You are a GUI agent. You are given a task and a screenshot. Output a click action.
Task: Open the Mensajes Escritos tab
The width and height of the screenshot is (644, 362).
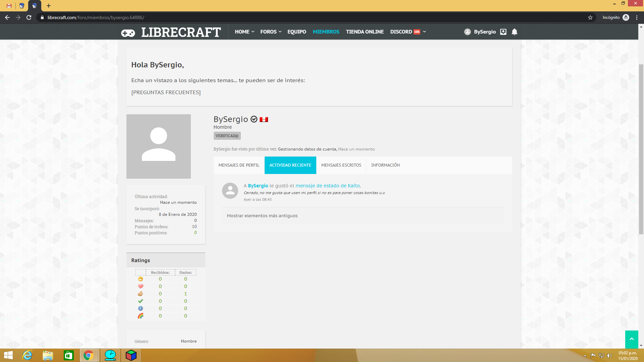tap(341, 165)
